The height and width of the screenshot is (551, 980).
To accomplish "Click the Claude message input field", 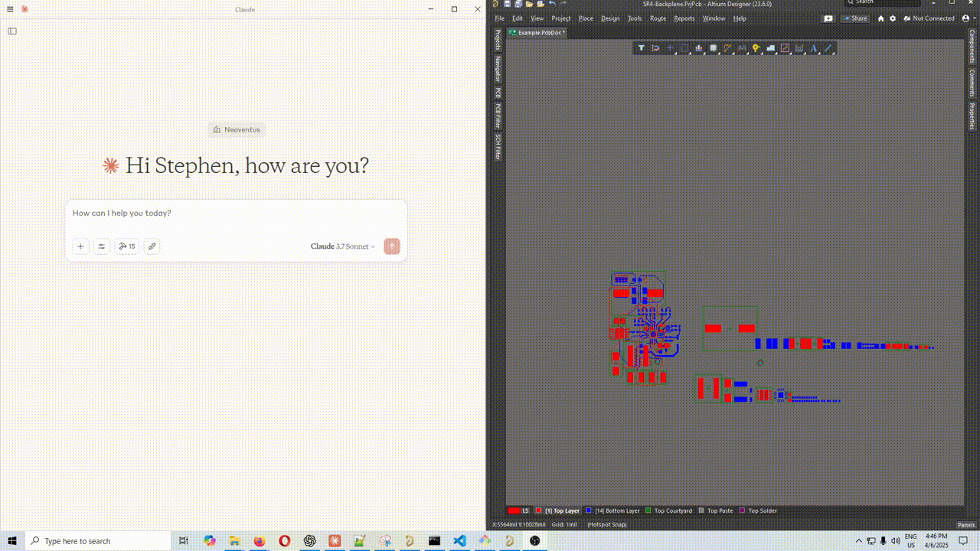I will pos(236,214).
